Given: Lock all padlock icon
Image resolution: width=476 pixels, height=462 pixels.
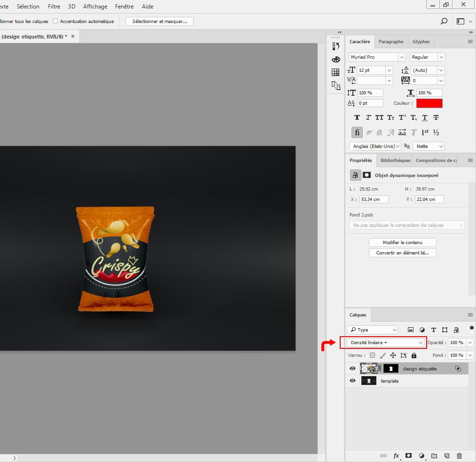Looking at the screenshot, I should (414, 355).
